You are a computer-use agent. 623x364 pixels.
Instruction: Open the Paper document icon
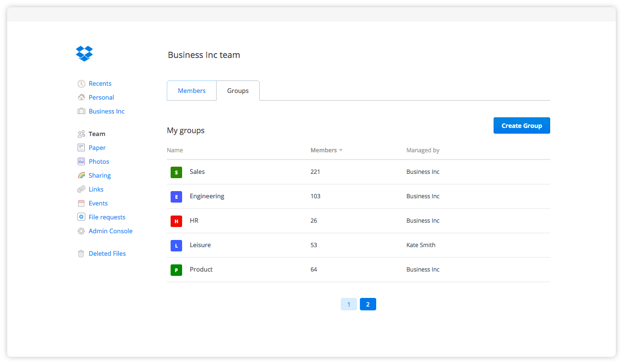point(81,148)
